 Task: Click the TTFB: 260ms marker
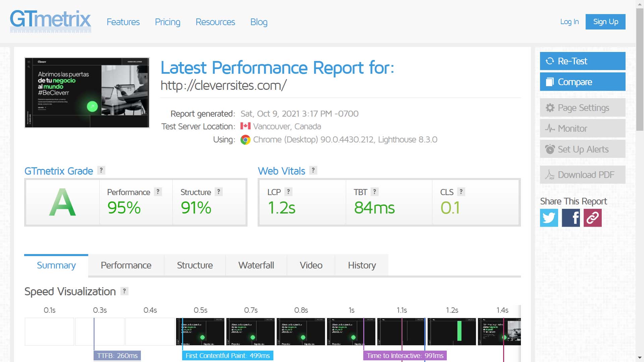117,356
